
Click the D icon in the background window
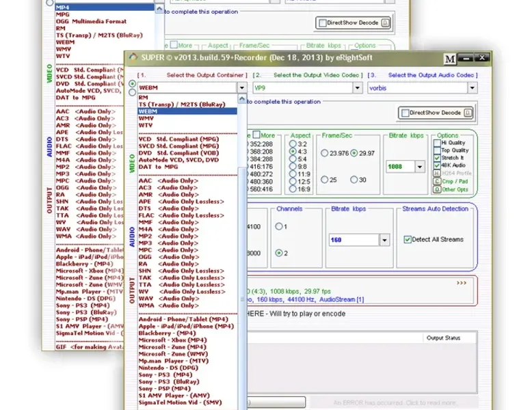tap(385, 23)
